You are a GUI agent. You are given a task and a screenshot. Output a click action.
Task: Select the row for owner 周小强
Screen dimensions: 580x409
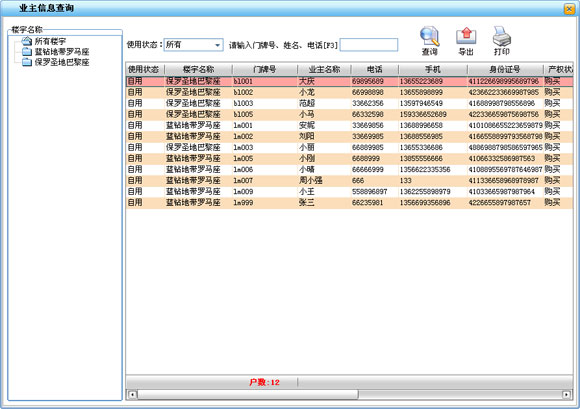pos(349,180)
